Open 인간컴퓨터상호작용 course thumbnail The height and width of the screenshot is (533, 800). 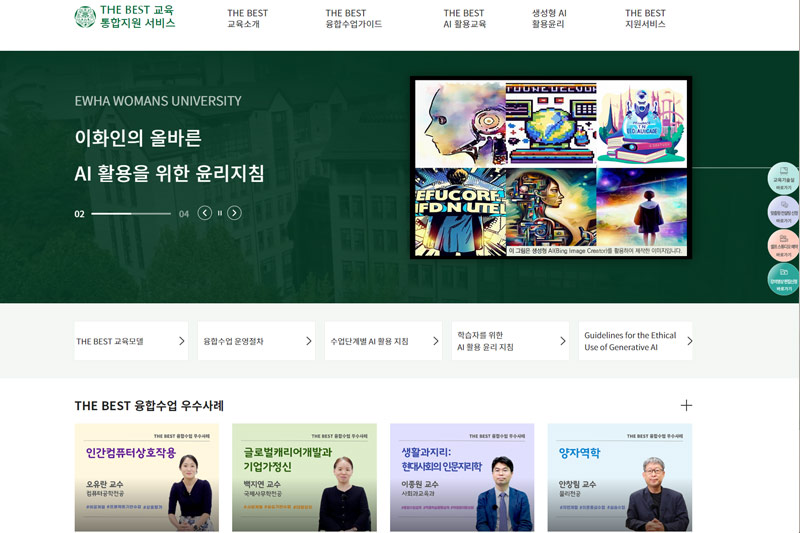pyautogui.click(x=147, y=477)
